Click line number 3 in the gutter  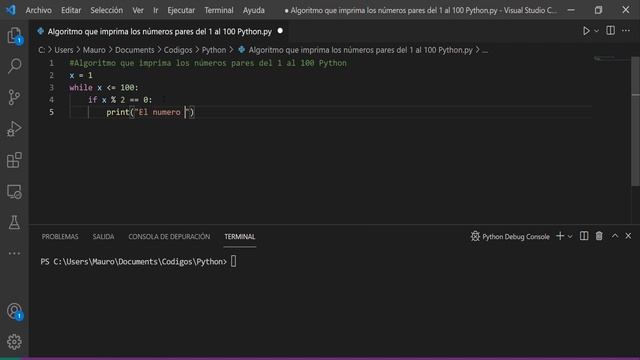[51, 88]
